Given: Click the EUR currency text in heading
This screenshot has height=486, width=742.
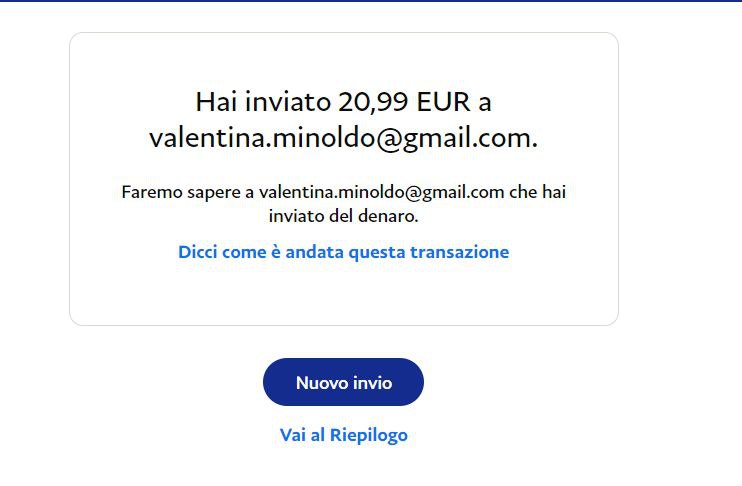Looking at the screenshot, I should tap(443, 102).
